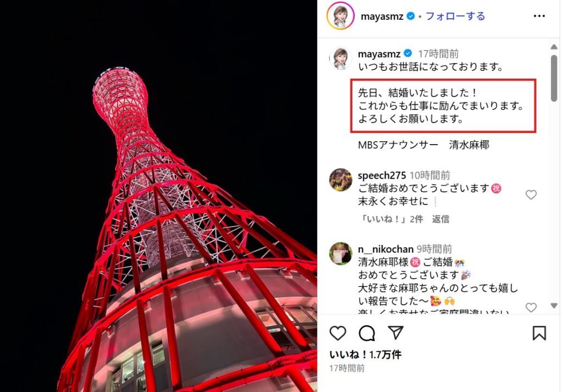The image size is (563, 392).
Task: Save post with bookmark icon
Action: point(539,333)
